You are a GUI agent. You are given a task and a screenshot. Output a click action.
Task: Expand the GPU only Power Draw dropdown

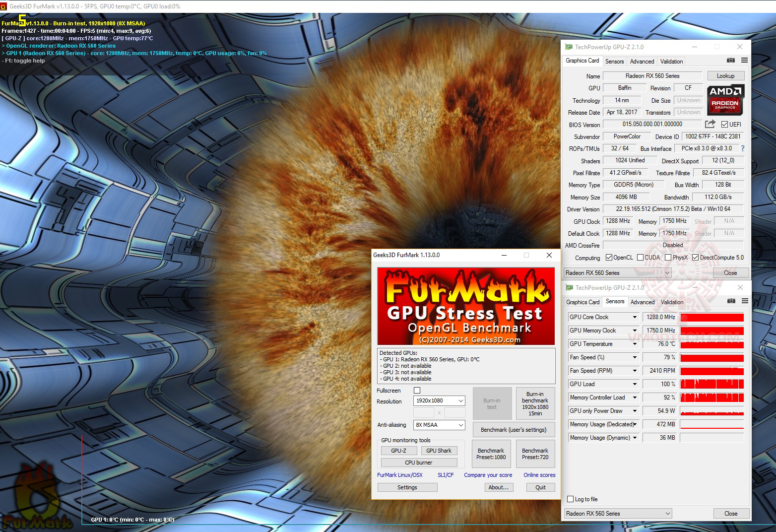634,411
